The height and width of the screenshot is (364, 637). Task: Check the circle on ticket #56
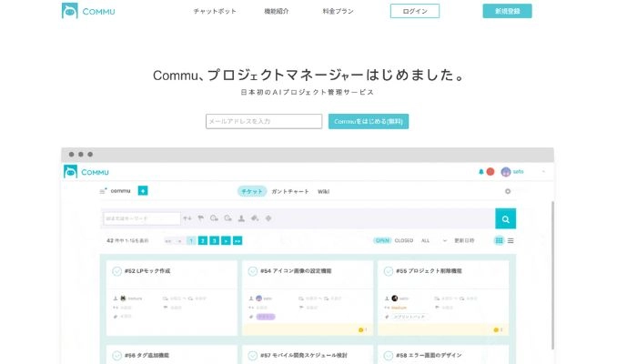(x=116, y=356)
